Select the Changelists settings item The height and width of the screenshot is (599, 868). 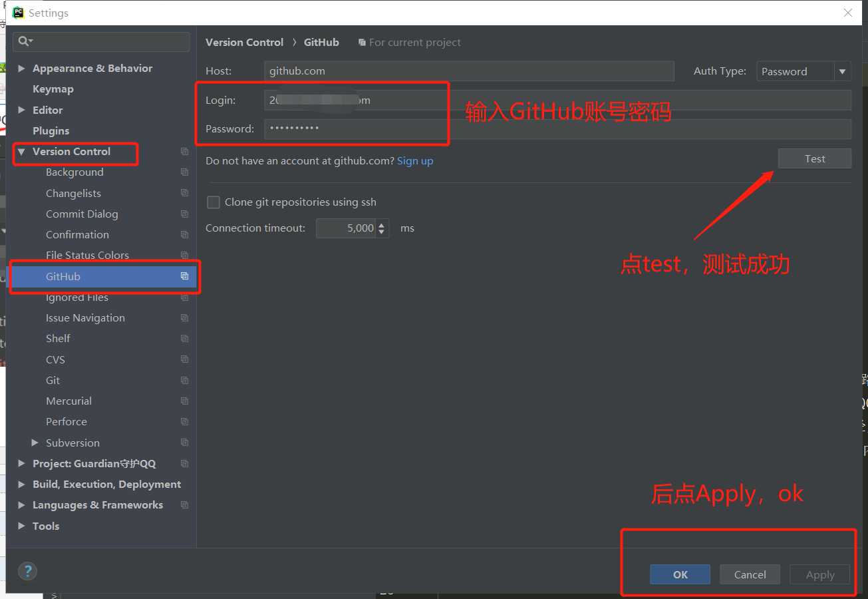pos(73,193)
